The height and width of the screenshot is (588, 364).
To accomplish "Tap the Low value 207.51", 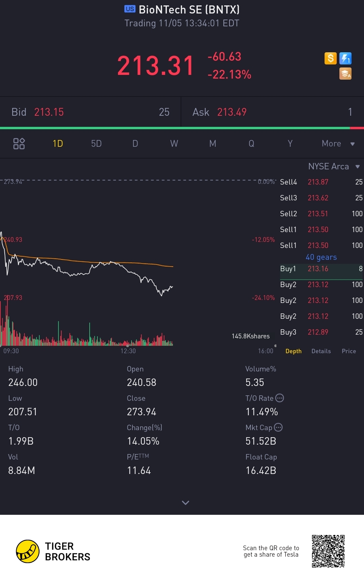I will pyautogui.click(x=23, y=412).
